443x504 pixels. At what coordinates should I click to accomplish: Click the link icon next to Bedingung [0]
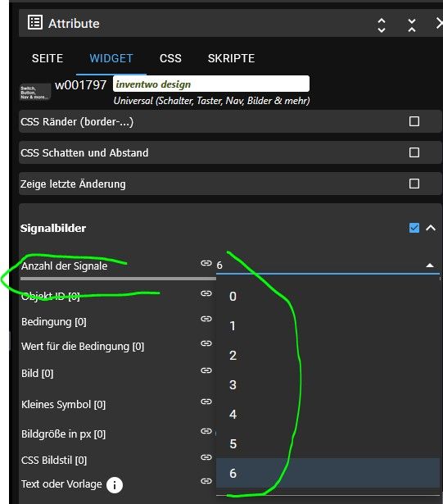(206, 319)
